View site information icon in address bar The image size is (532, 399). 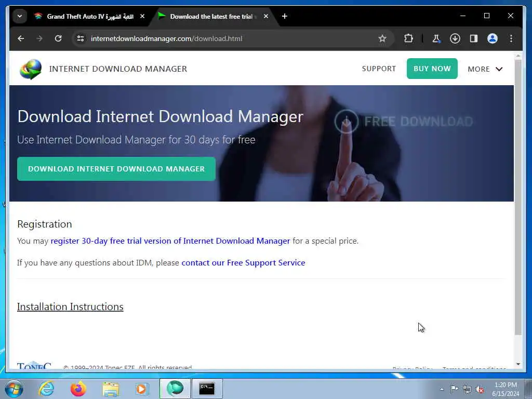click(81, 38)
